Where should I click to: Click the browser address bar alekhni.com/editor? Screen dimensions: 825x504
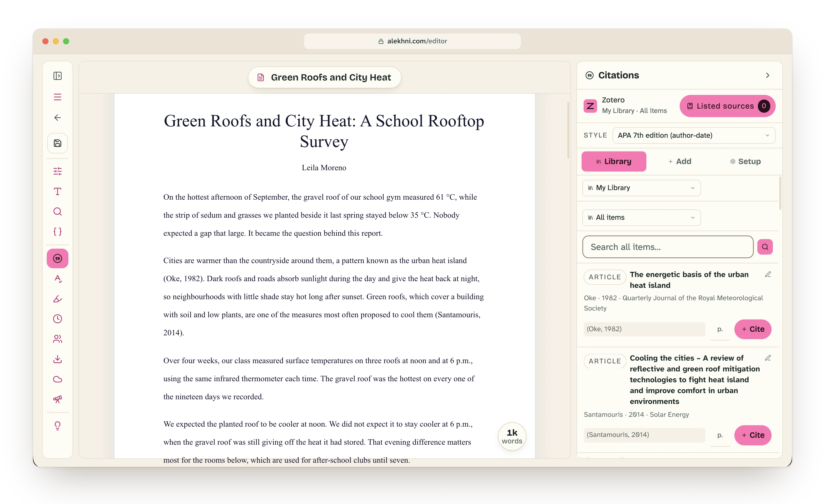412,41
